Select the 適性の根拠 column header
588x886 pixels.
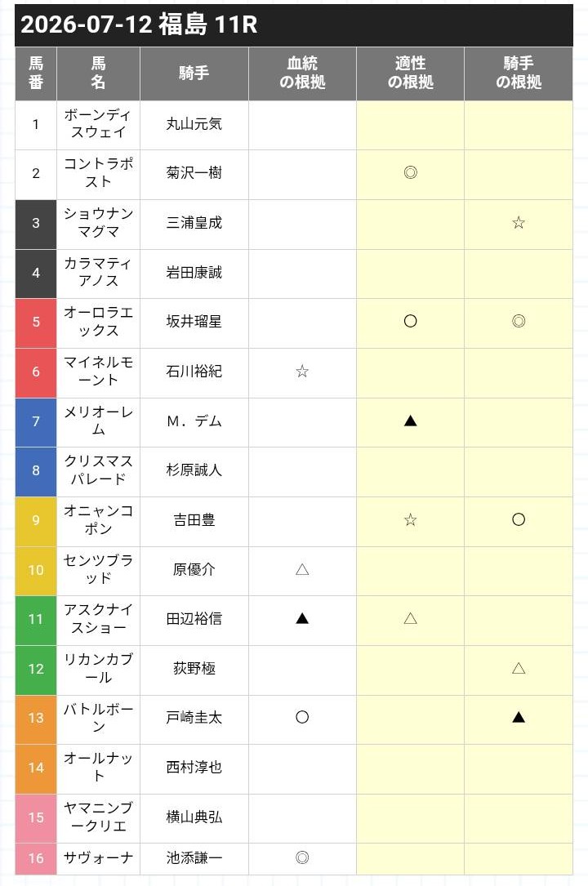click(410, 73)
